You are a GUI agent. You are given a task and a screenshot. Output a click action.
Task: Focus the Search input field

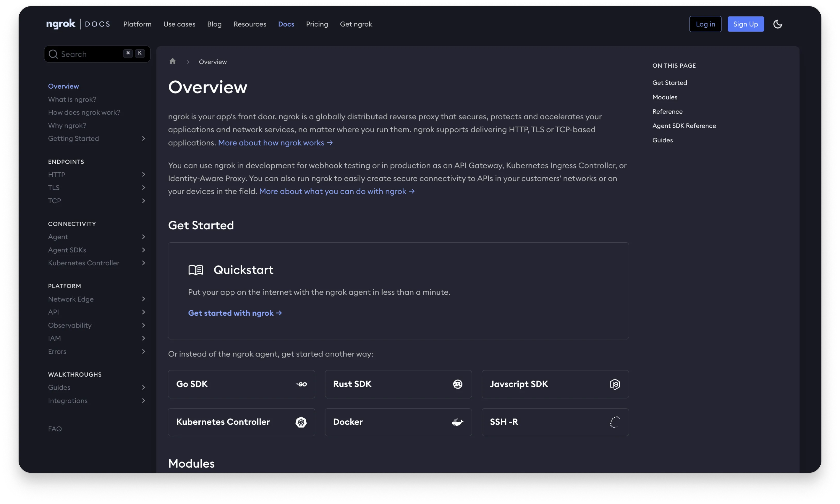click(97, 54)
